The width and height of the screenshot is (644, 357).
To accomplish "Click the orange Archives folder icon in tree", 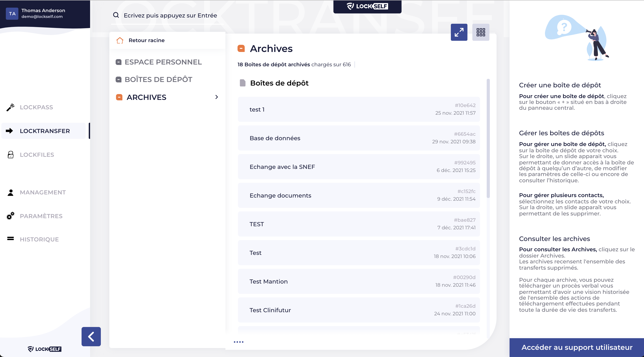I will click(x=119, y=97).
